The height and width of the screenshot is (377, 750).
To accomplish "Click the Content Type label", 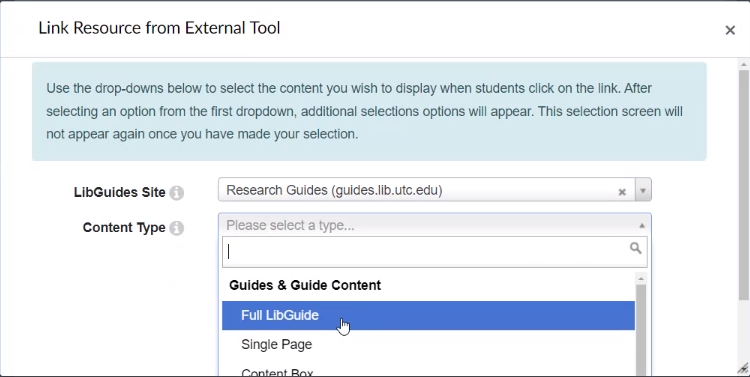I will click(124, 228).
